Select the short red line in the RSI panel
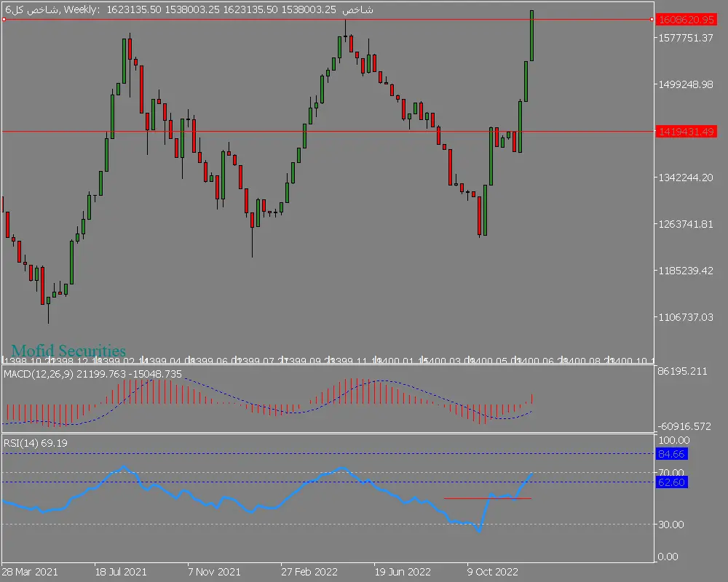This screenshot has height=582, width=728. 488,498
